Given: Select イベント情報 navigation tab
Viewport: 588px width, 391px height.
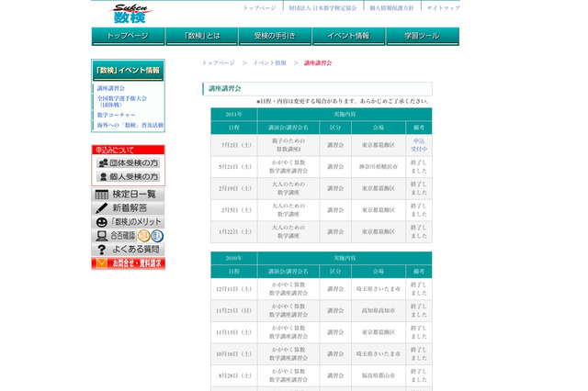Looking at the screenshot, I should (x=348, y=37).
